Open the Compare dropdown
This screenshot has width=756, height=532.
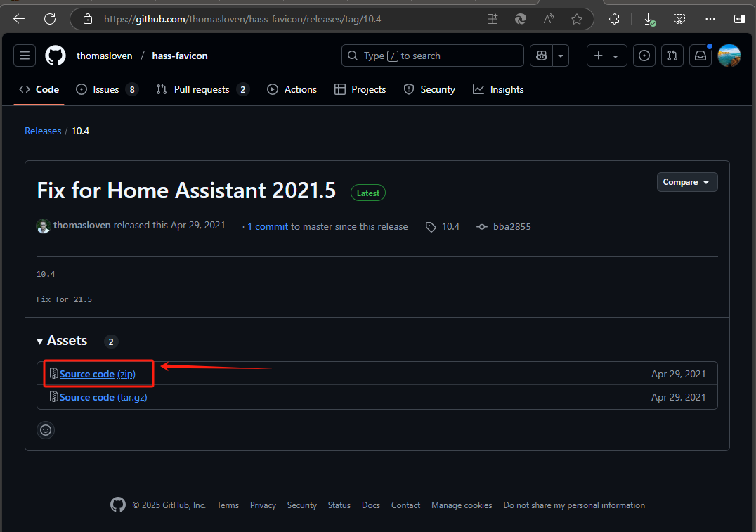[686, 182]
